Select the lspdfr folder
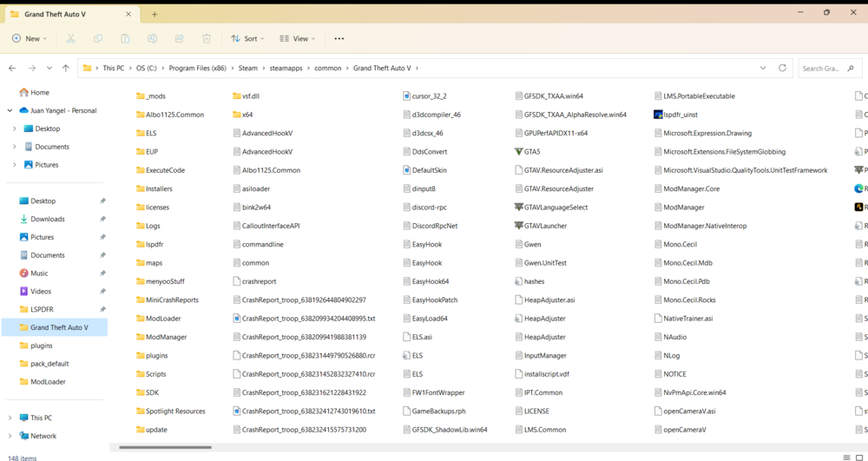This screenshot has width=868, height=461. click(149, 244)
